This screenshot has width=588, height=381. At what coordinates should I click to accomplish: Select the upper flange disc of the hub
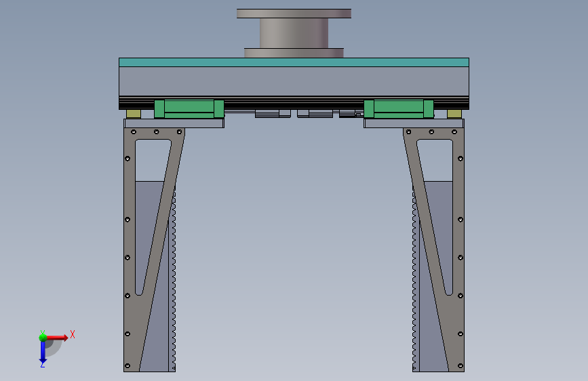tap(294, 14)
